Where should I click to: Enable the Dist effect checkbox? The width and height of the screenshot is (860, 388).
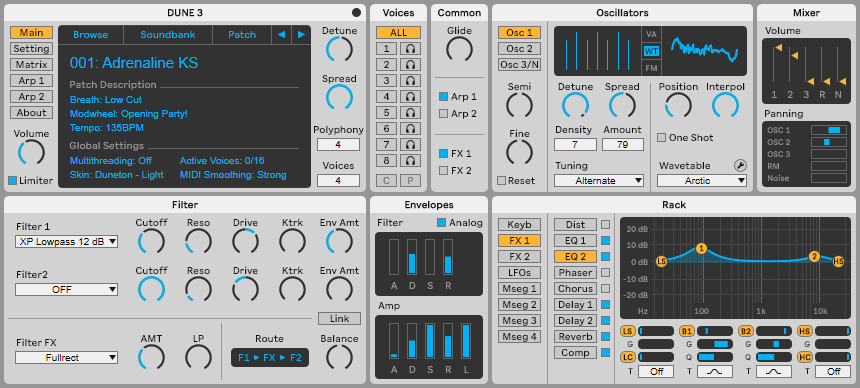pyautogui.click(x=606, y=224)
